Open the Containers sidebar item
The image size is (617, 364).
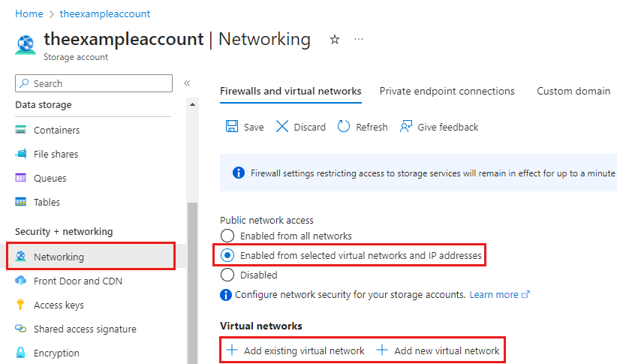click(x=56, y=130)
